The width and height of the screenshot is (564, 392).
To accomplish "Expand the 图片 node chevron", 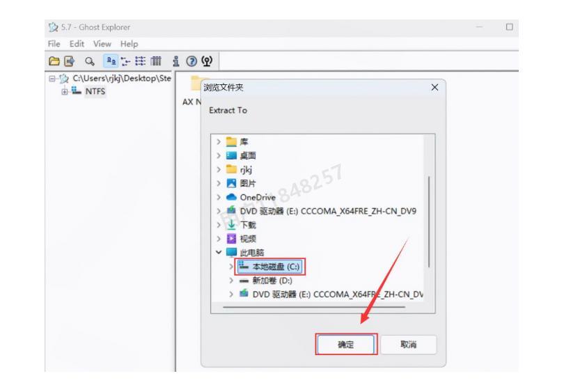I will (x=219, y=183).
